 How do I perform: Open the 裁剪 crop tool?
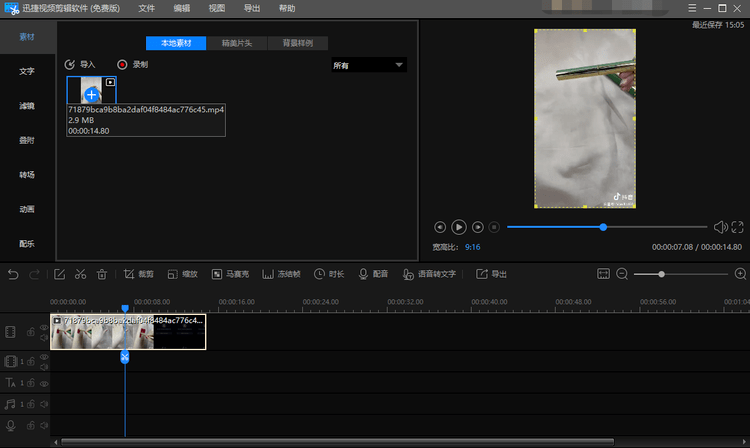click(x=139, y=274)
